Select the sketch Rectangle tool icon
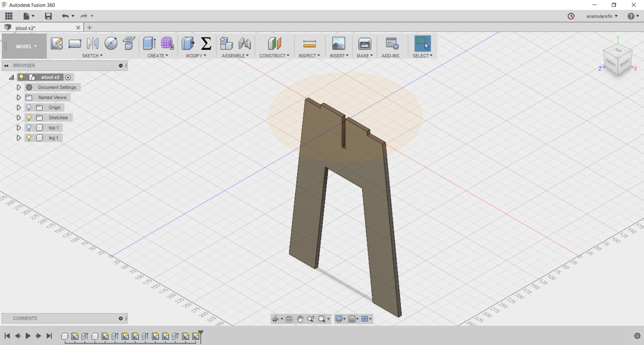 75,44
